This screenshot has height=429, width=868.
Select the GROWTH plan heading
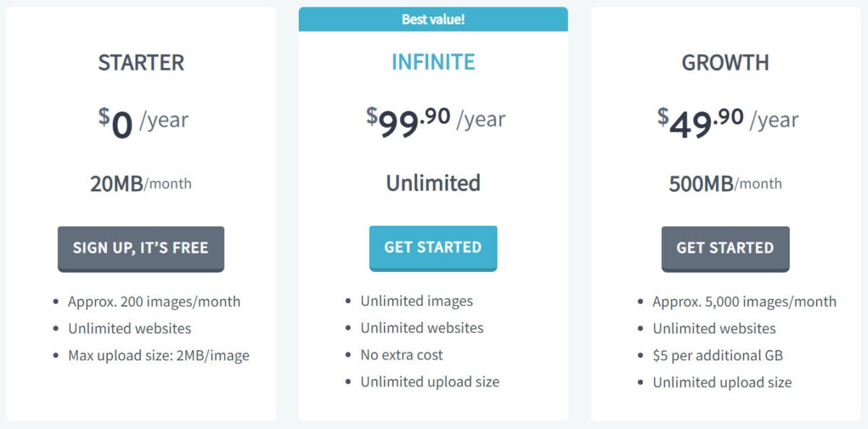tap(725, 62)
